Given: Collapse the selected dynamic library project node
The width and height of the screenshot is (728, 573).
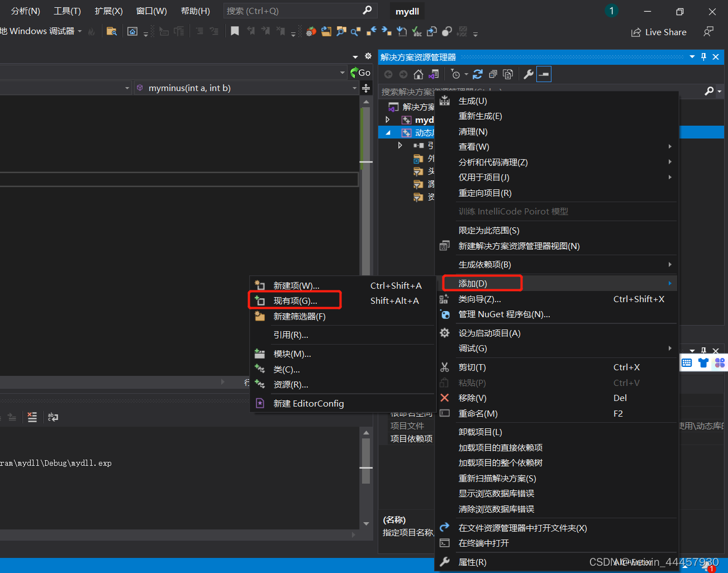Looking at the screenshot, I should click(388, 132).
